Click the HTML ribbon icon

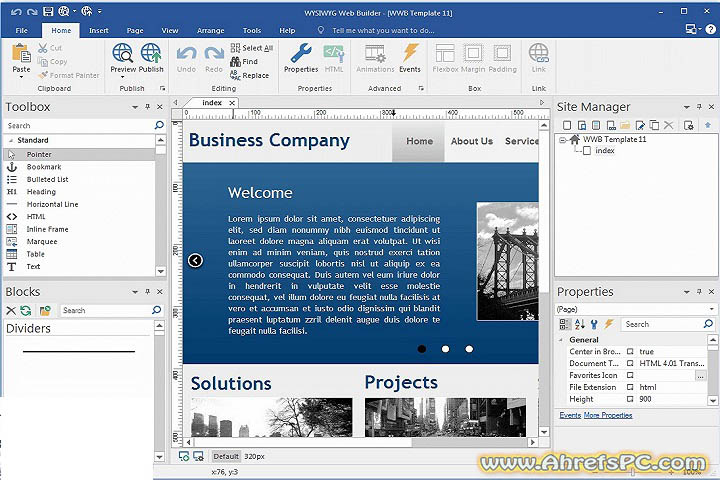click(334, 53)
